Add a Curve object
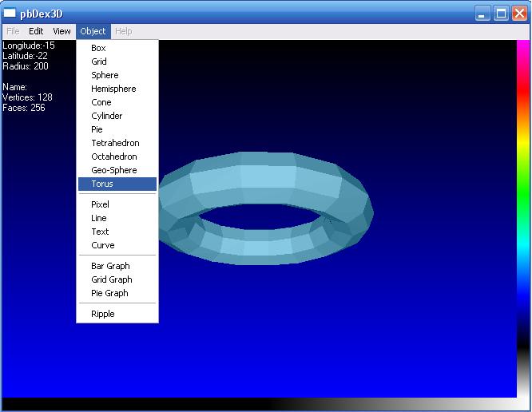Screen dimensions: 532x412 [103, 245]
